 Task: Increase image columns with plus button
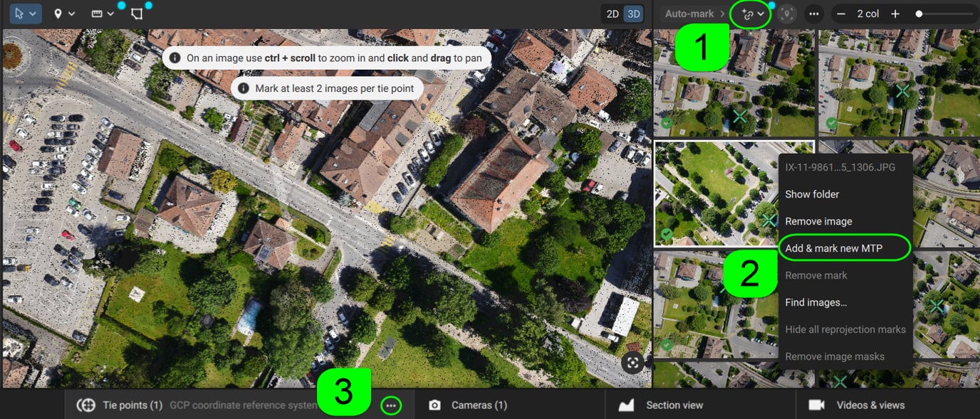pos(895,14)
